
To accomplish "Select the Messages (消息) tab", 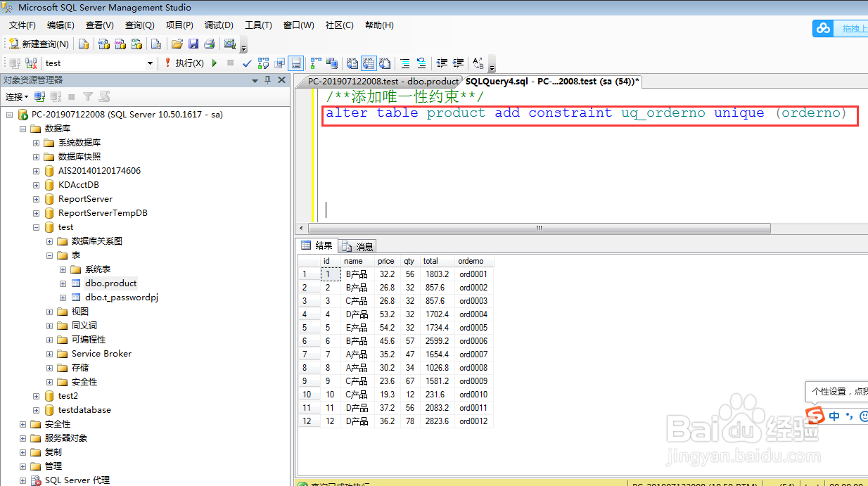I will pyautogui.click(x=357, y=246).
